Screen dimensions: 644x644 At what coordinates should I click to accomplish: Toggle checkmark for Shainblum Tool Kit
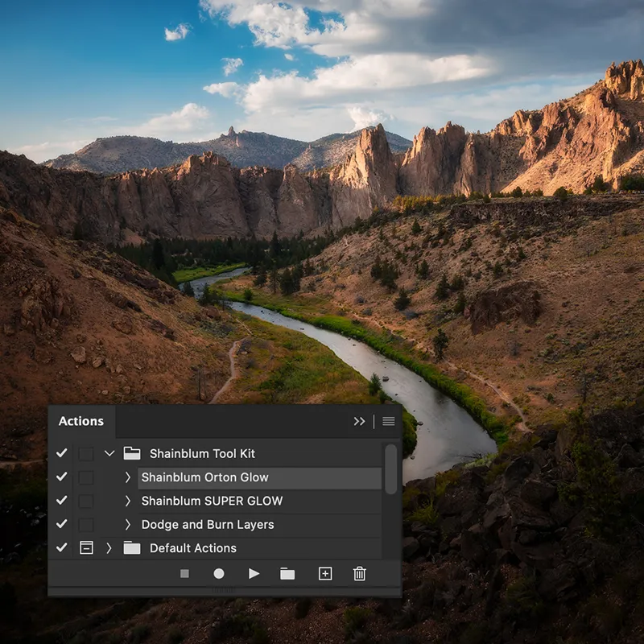click(62, 453)
